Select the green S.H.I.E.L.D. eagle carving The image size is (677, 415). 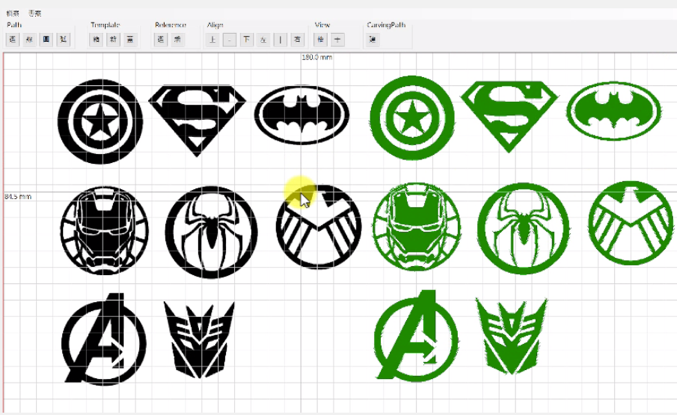(x=631, y=223)
